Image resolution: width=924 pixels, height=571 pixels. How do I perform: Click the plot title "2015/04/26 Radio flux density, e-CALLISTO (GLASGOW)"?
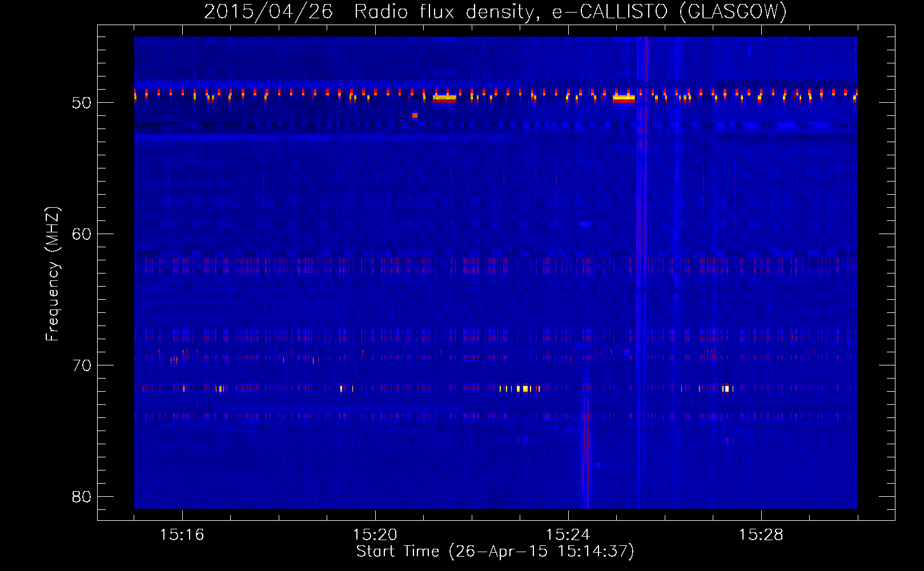point(495,11)
